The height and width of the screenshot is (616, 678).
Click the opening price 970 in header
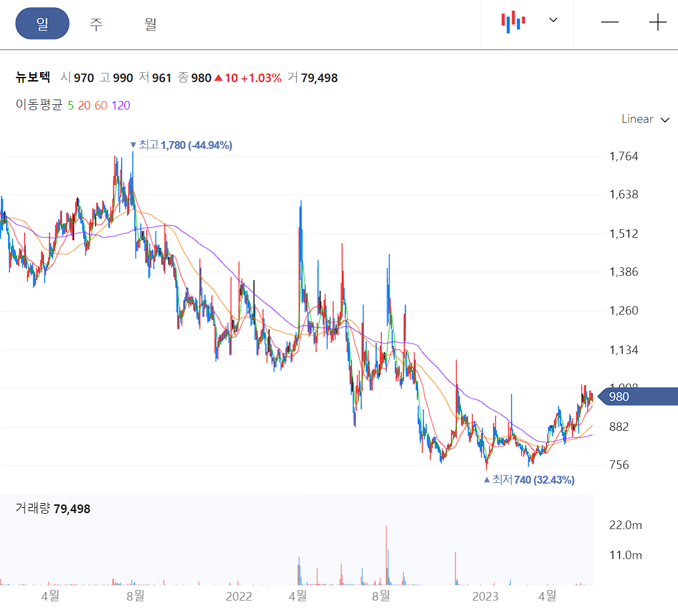[84, 78]
